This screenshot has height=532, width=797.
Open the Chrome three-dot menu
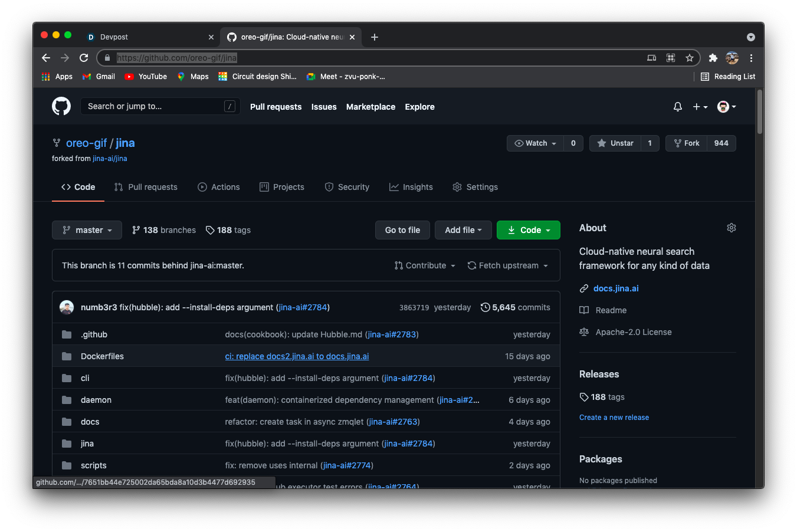(x=751, y=58)
